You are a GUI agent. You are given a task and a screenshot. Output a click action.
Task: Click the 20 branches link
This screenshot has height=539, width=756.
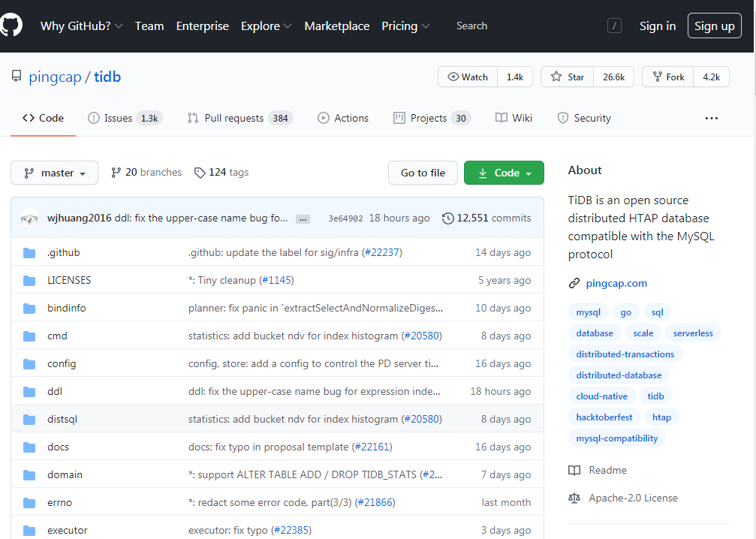coord(146,173)
